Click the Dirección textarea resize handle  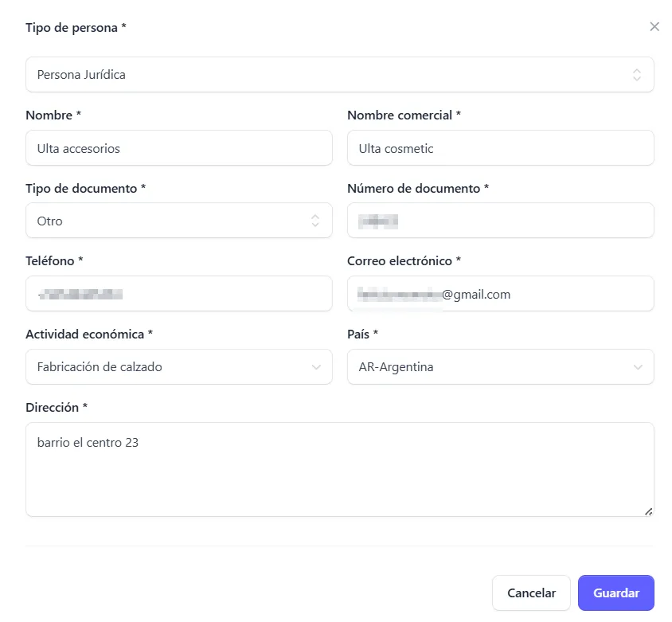[x=649, y=511]
